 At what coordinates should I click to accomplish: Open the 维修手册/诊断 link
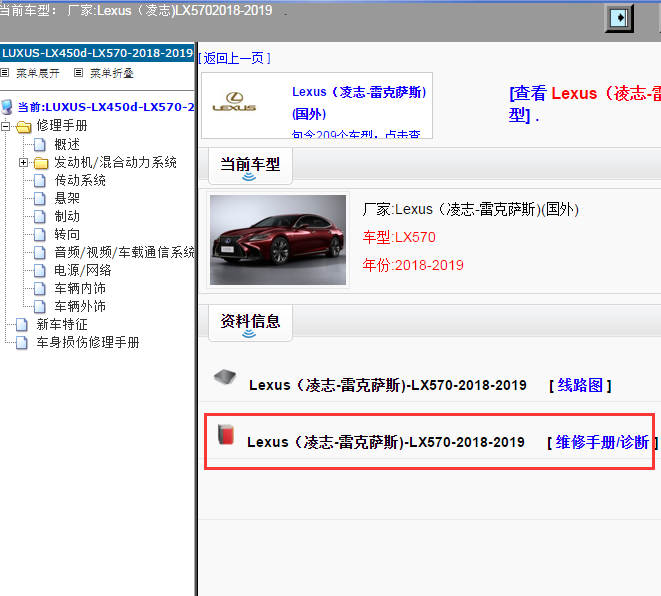click(x=603, y=442)
